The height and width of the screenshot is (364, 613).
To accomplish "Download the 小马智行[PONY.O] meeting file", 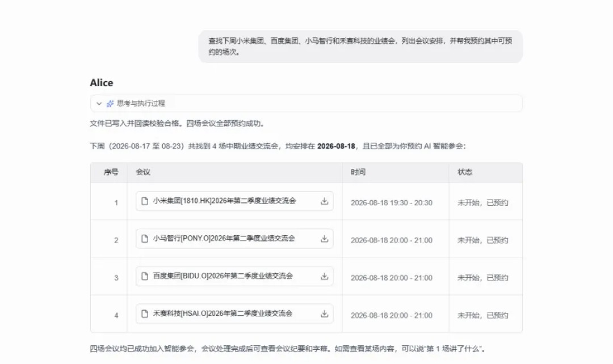I will (x=324, y=239).
